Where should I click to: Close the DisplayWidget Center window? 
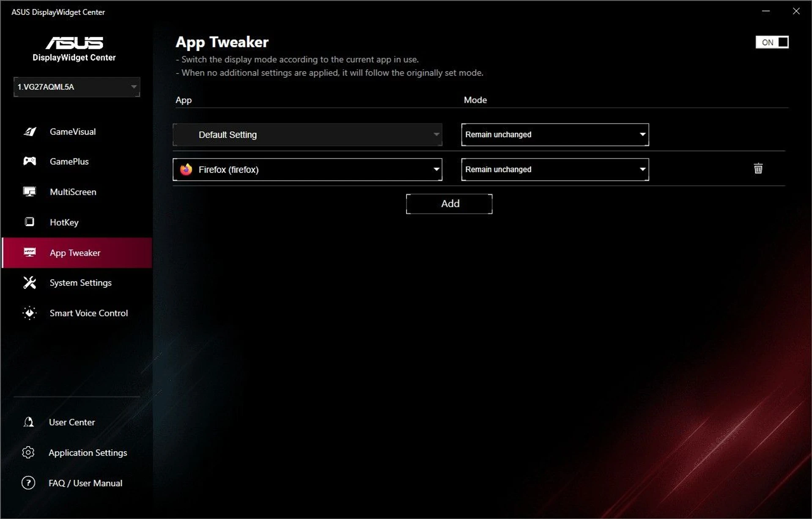796,11
